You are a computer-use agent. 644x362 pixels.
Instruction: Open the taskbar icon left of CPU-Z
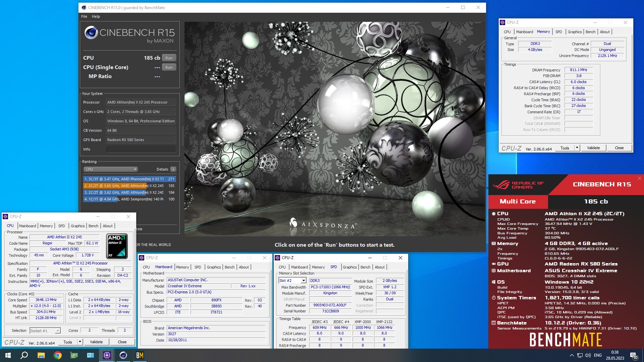(x=91, y=355)
